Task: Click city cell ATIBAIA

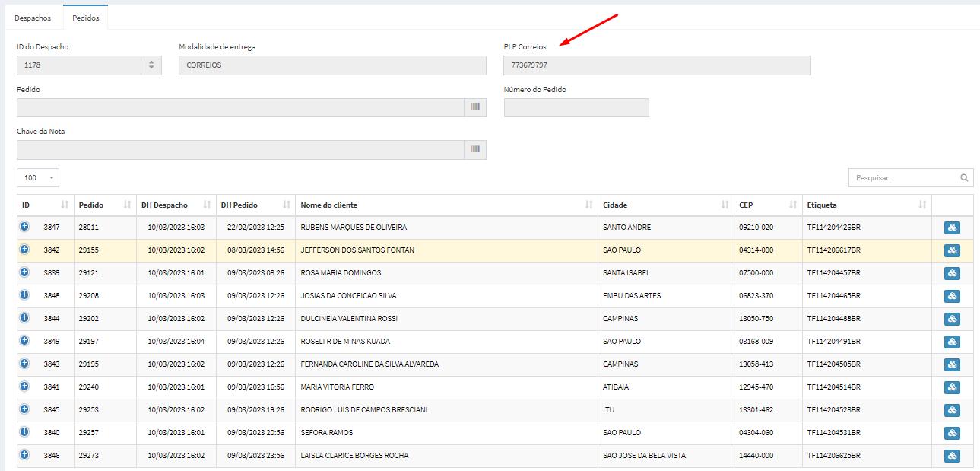Action: [x=616, y=387]
